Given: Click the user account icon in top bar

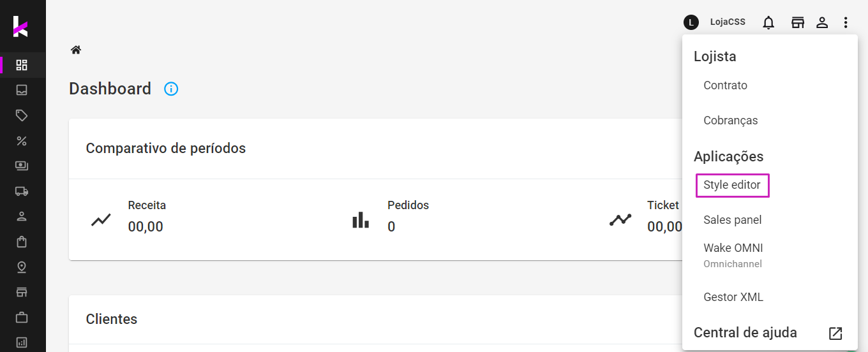Looking at the screenshot, I should point(823,23).
